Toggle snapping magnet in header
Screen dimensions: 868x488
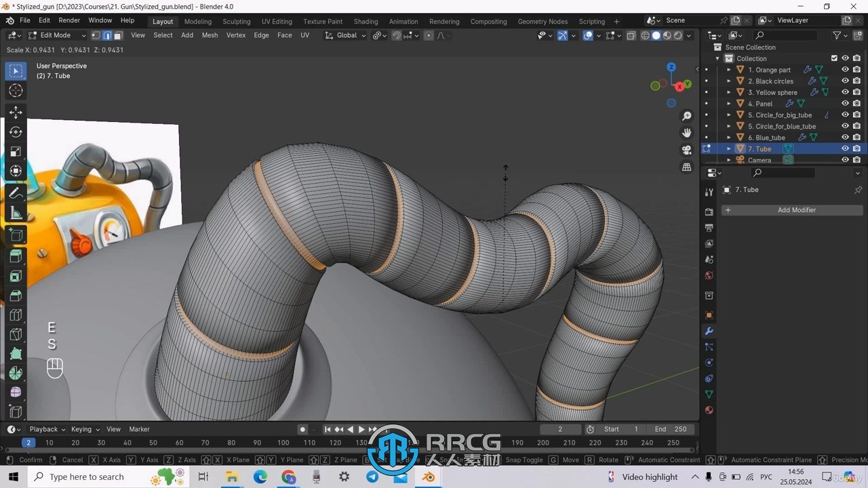click(x=396, y=35)
